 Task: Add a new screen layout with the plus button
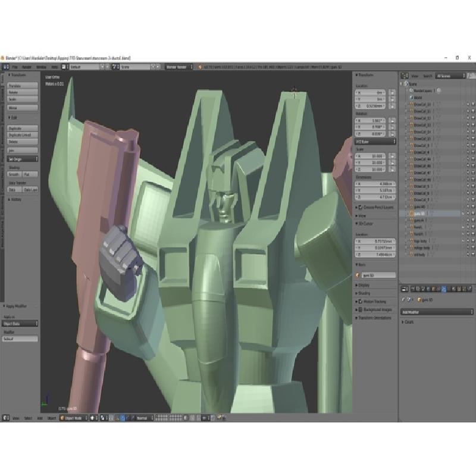(x=102, y=67)
